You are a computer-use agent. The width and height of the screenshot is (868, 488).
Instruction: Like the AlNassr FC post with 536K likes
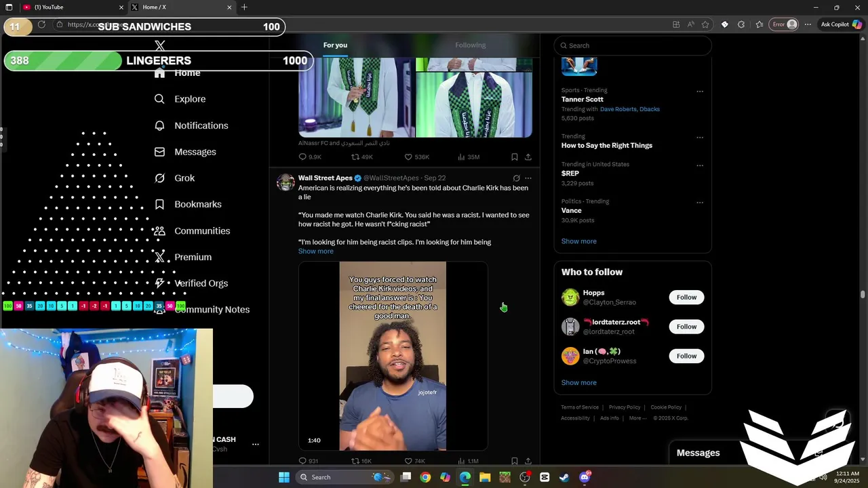417,157
